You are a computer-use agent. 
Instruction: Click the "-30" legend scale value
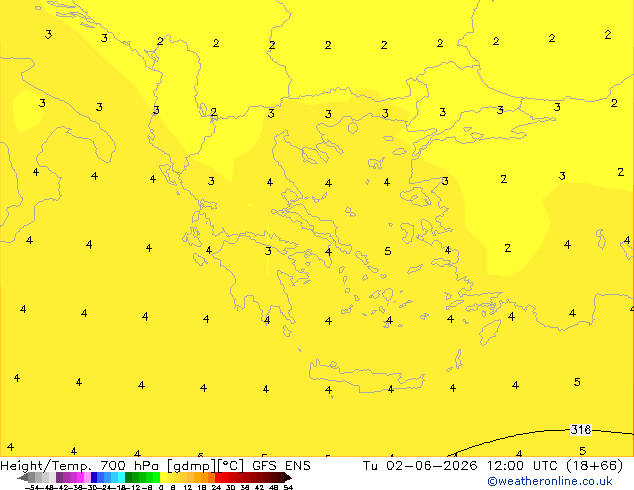[91, 488]
